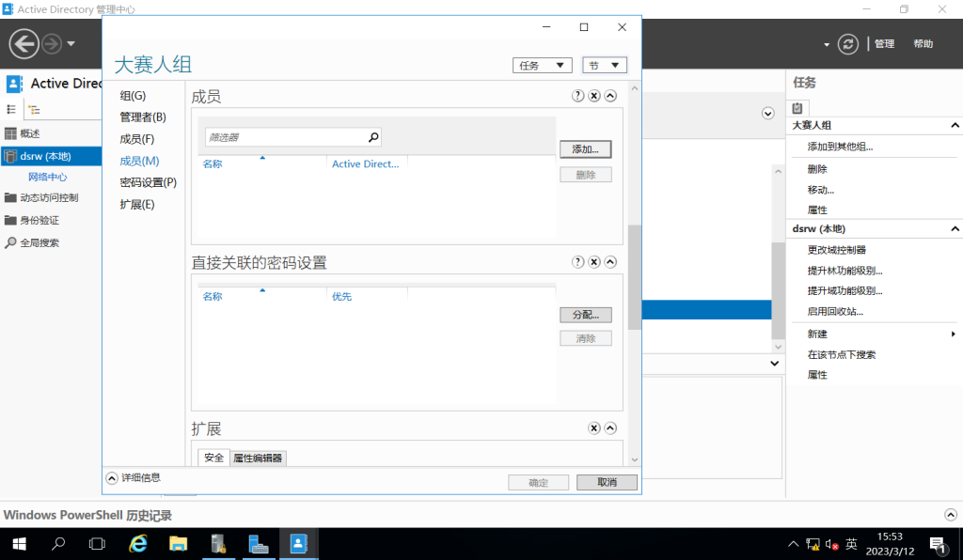Collapse 直接关联的密码设置 section
This screenshot has height=560, width=963.
(609, 262)
